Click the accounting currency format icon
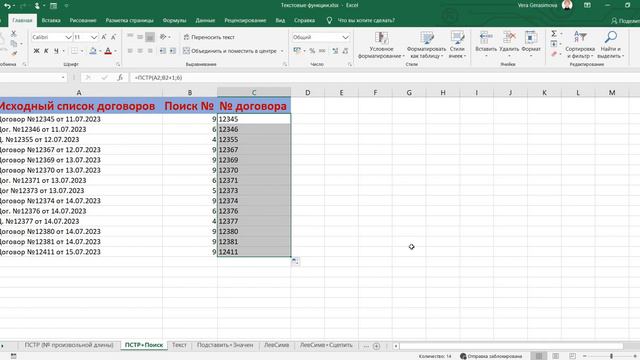640x360 pixels. coord(297,51)
